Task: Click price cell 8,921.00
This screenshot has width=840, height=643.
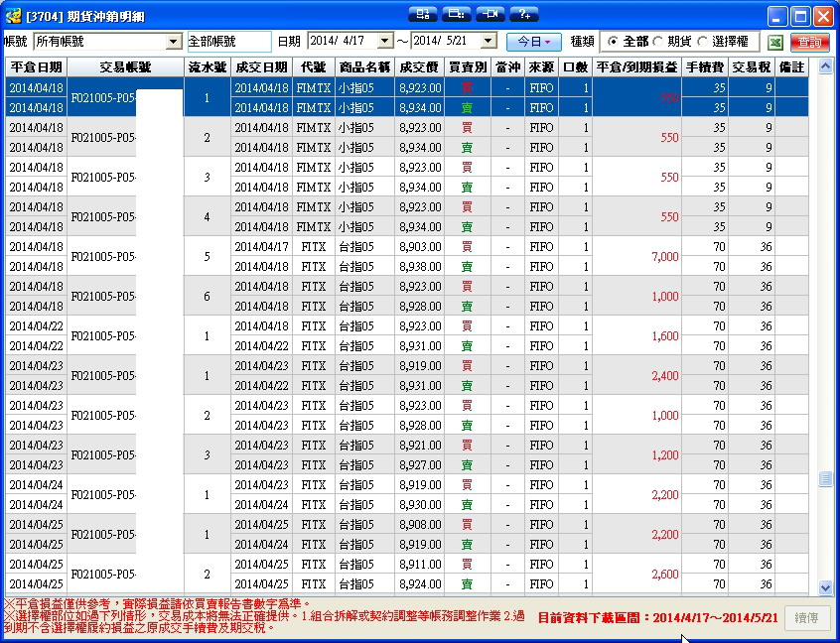Action: (419, 445)
